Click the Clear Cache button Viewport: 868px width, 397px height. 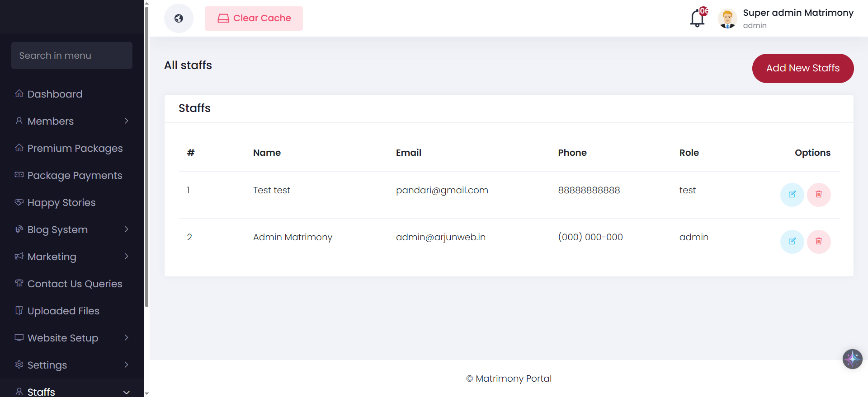(254, 19)
